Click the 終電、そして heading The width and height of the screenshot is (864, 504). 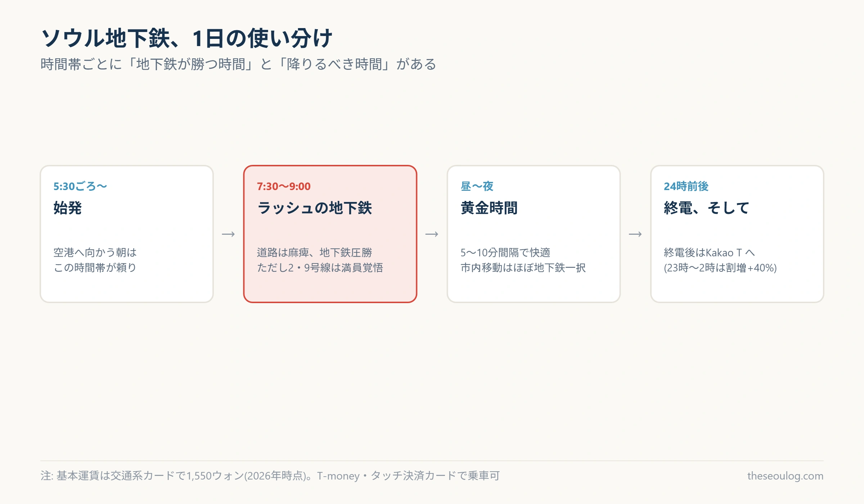pyautogui.click(x=706, y=208)
